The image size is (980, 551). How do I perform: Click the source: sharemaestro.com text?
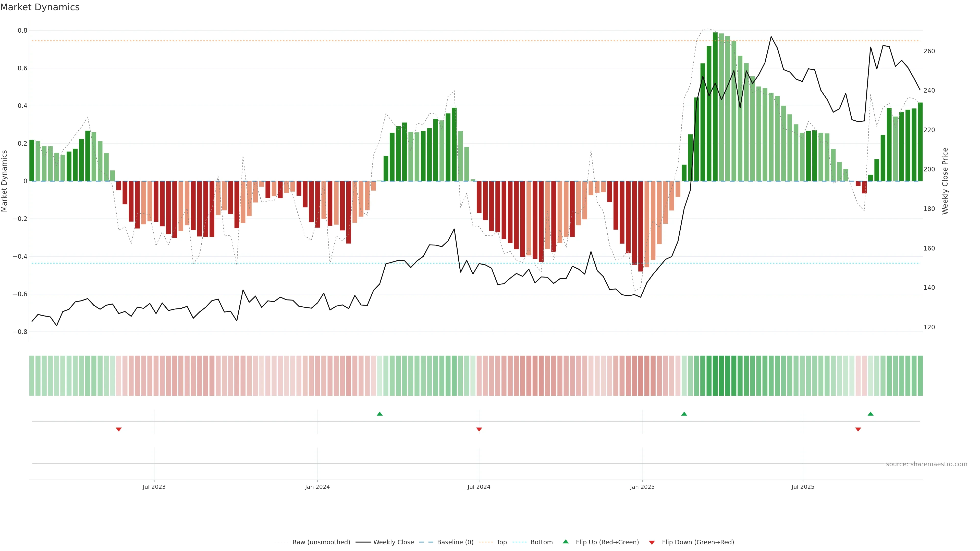tap(926, 464)
